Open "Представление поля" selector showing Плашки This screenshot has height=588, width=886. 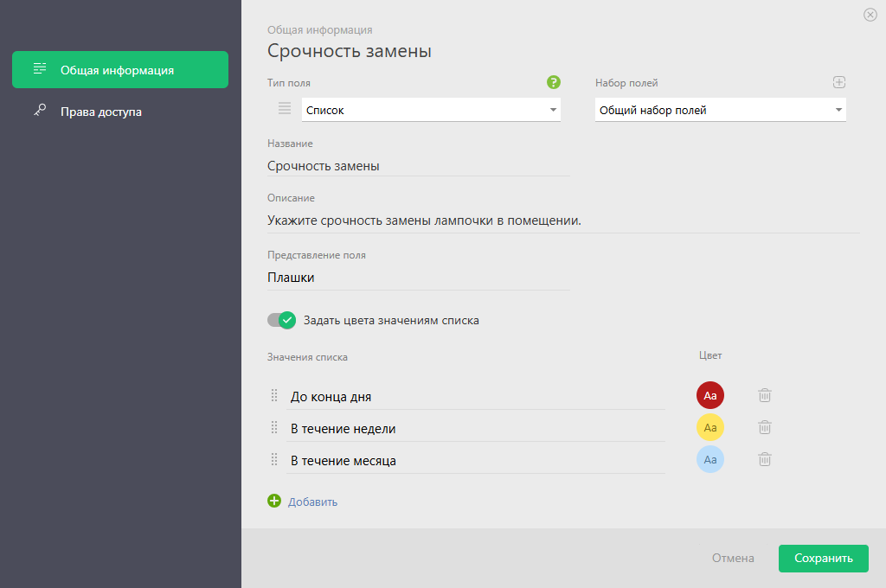pyautogui.click(x=419, y=278)
